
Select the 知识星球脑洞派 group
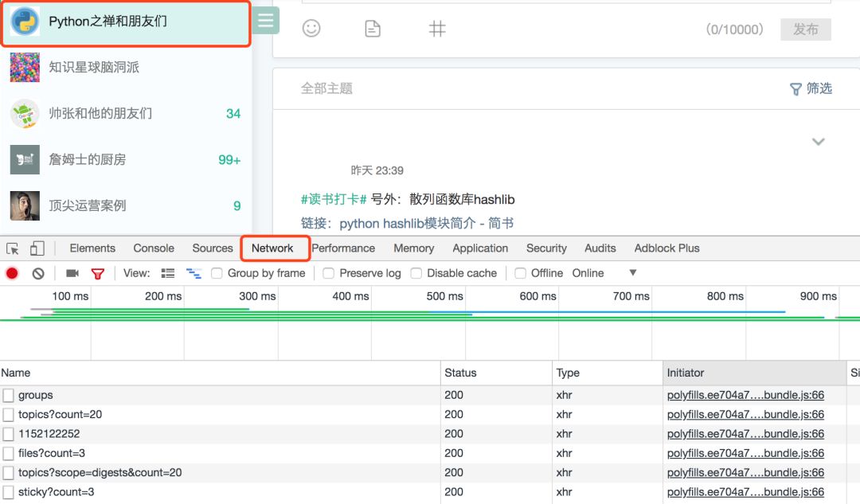pyautogui.click(x=94, y=68)
